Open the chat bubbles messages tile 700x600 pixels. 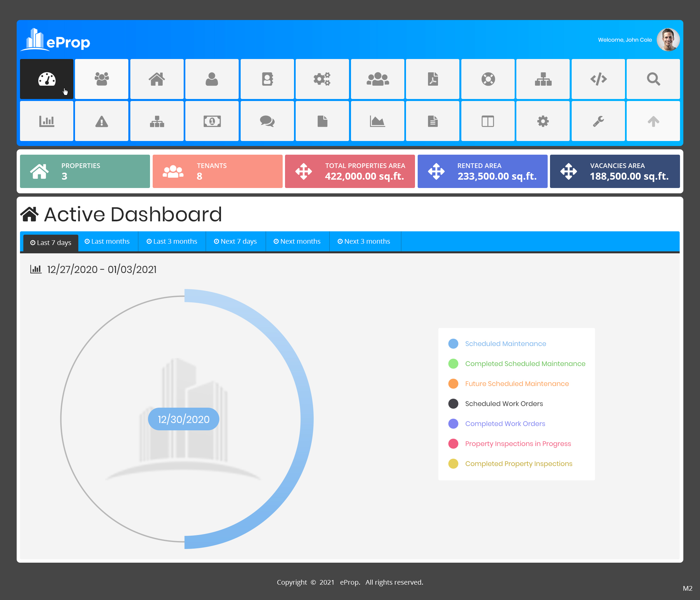pyautogui.click(x=267, y=121)
